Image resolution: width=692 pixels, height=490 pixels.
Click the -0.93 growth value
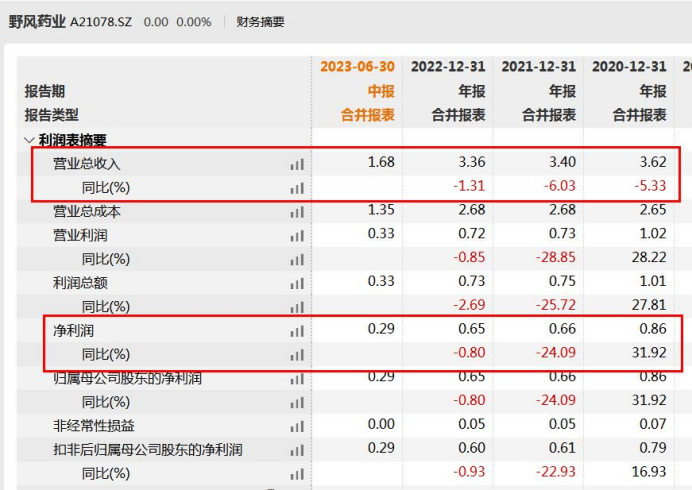pos(469,472)
